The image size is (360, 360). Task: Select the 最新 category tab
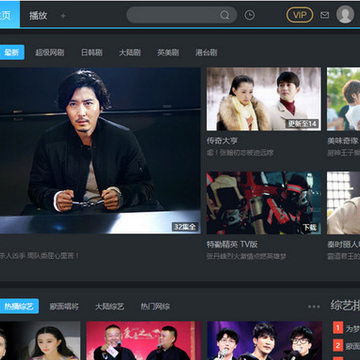12,52
